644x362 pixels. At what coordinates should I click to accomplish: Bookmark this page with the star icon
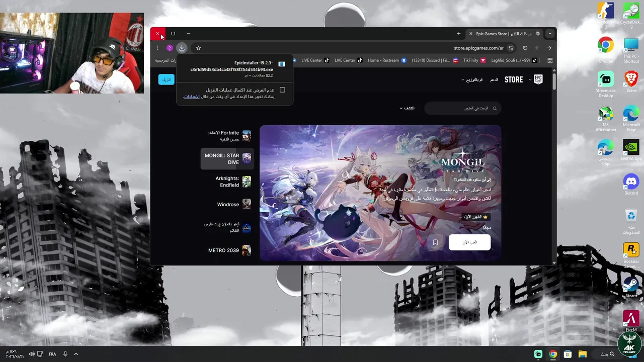(x=198, y=48)
